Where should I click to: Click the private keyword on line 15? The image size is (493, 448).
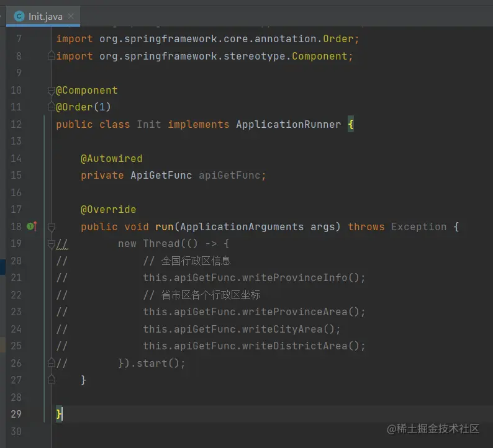coord(102,176)
